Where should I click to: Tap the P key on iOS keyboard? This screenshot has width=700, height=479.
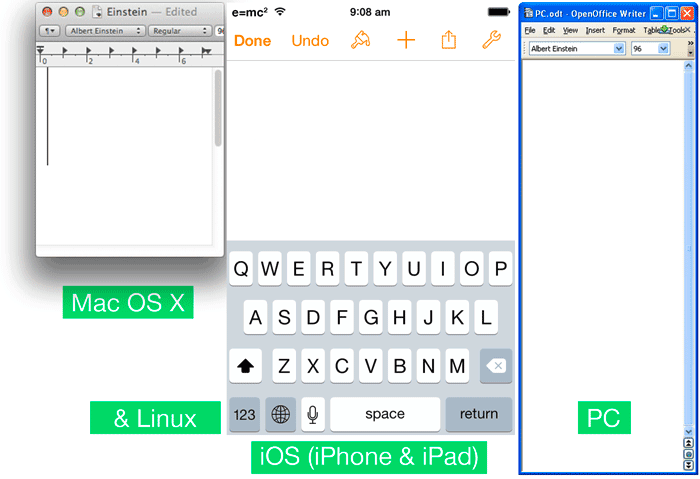coord(500,269)
